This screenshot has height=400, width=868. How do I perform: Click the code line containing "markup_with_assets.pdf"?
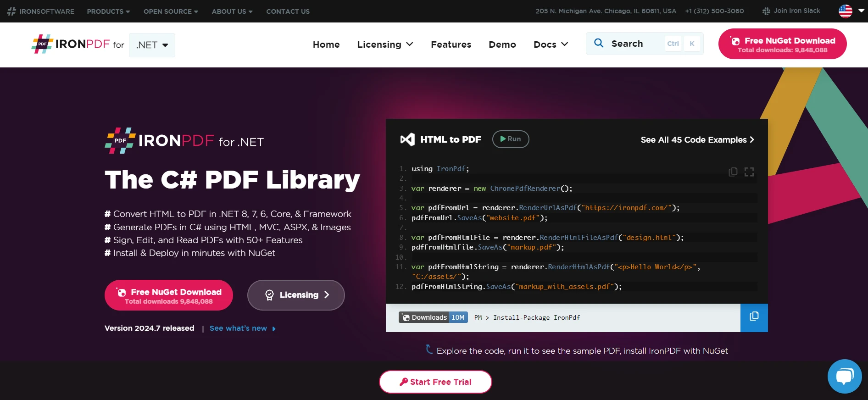[x=517, y=287]
